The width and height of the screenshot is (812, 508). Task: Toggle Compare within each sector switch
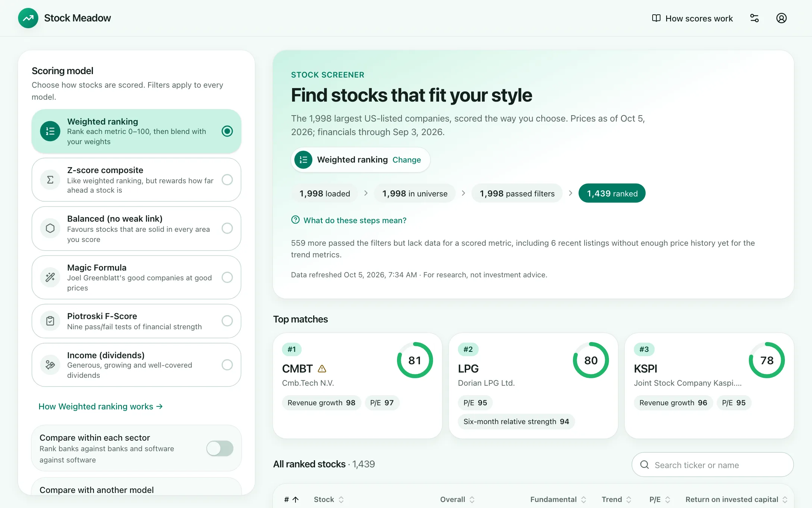click(220, 449)
